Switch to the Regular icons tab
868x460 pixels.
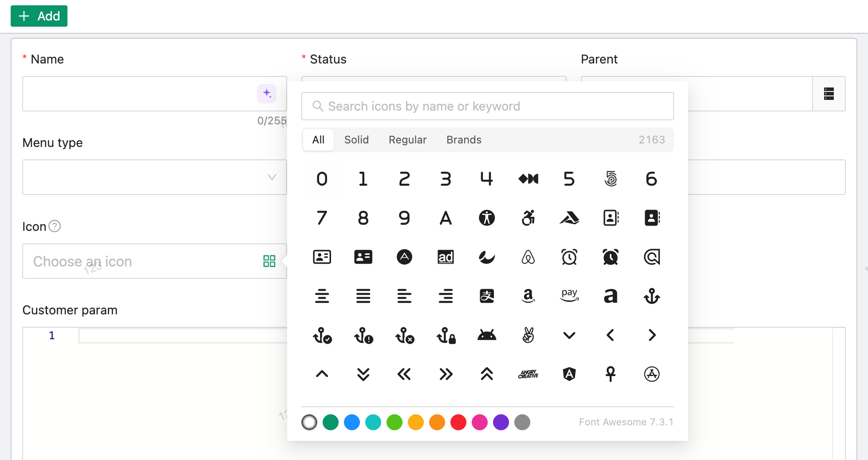[x=408, y=140]
